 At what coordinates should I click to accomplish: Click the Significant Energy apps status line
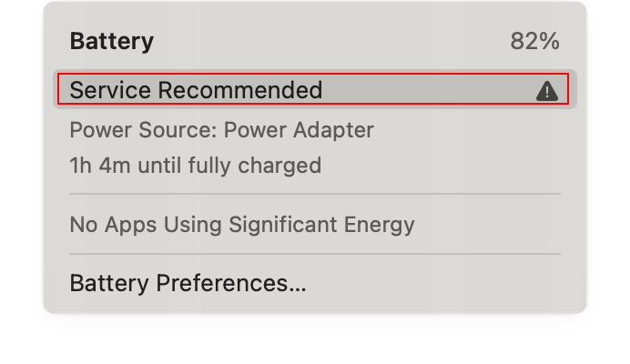coord(241,224)
